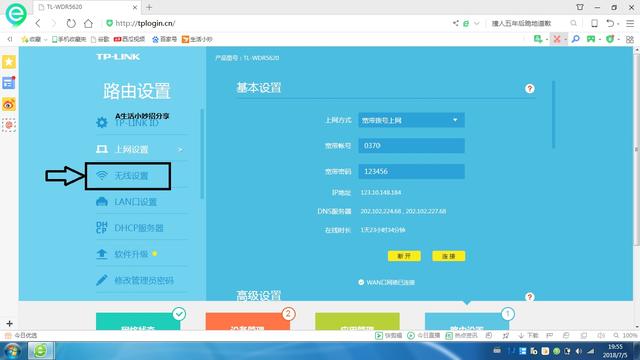Viewport: 640px width, 360px height.
Task: Click the 今日优选 link in the status bar
Action: (21, 336)
